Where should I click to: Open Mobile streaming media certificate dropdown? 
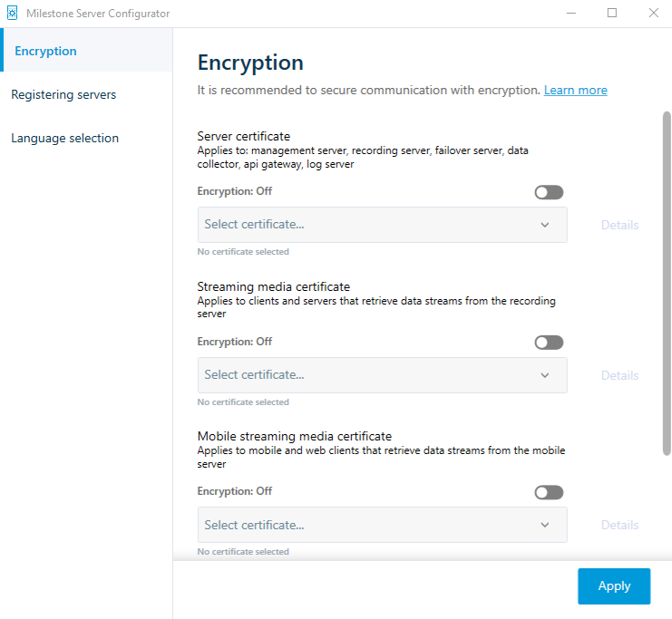(382, 525)
